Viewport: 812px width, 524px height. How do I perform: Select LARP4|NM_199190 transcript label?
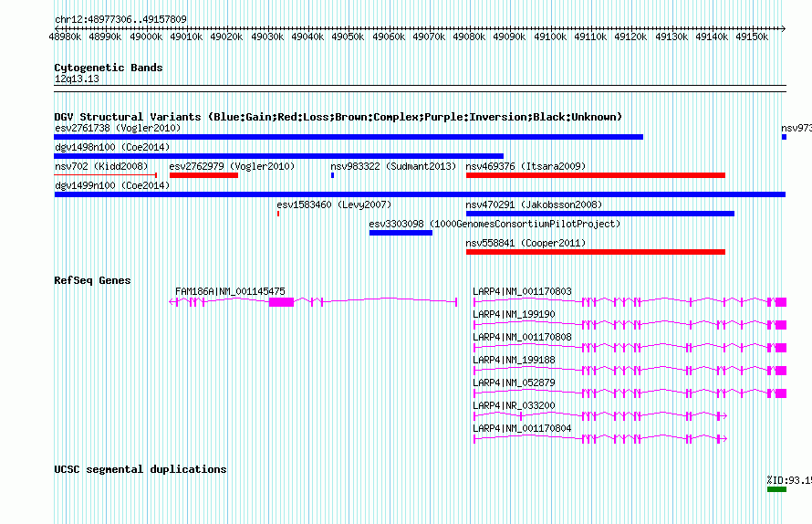[x=514, y=314]
